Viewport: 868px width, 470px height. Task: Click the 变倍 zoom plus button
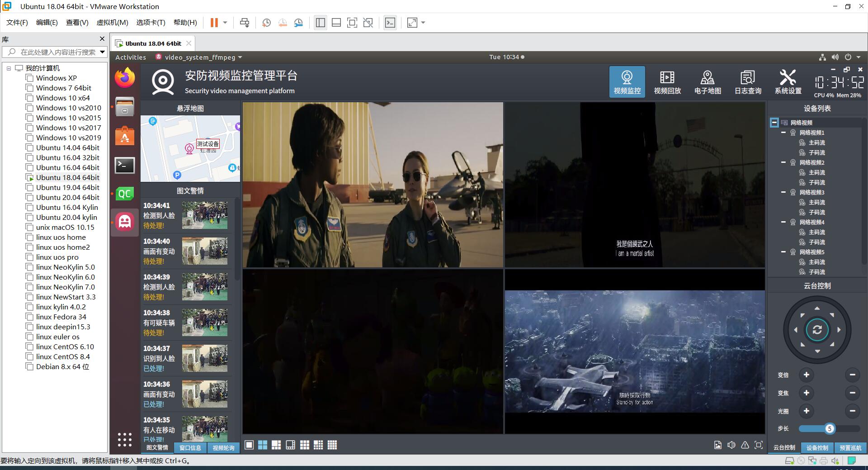point(806,375)
